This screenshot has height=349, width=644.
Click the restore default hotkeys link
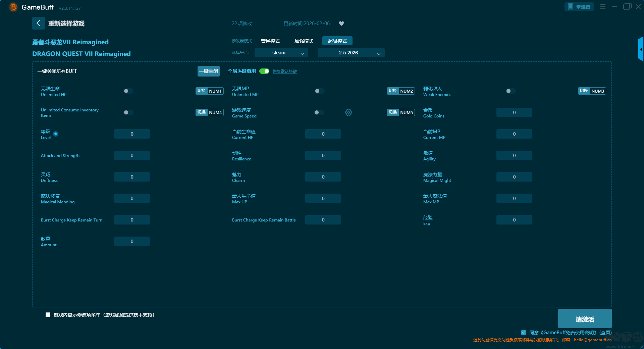(284, 71)
